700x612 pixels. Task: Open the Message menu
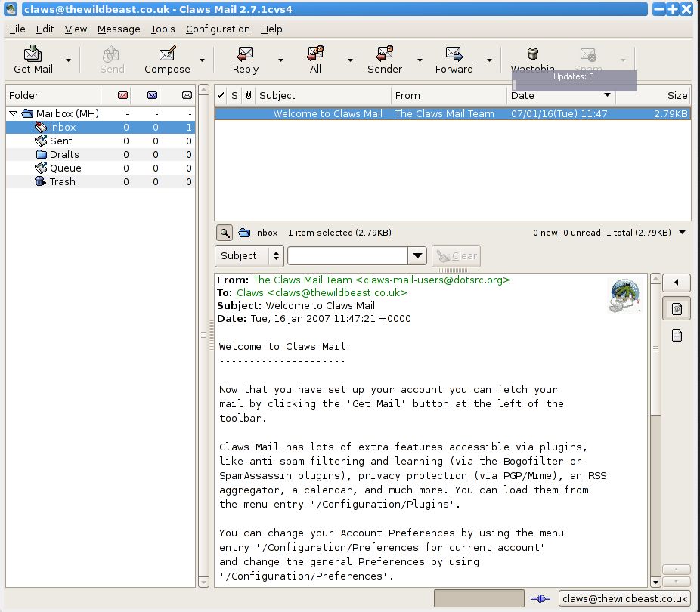[x=119, y=29]
